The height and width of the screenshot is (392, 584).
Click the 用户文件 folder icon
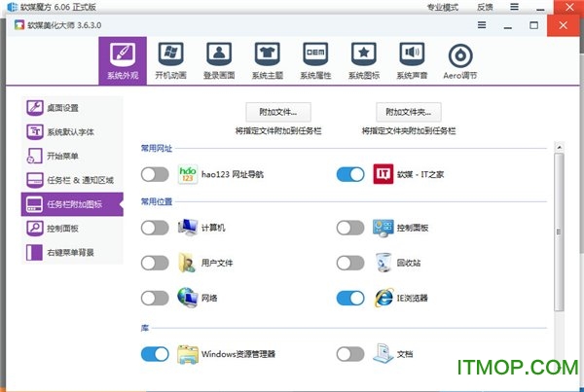click(187, 263)
